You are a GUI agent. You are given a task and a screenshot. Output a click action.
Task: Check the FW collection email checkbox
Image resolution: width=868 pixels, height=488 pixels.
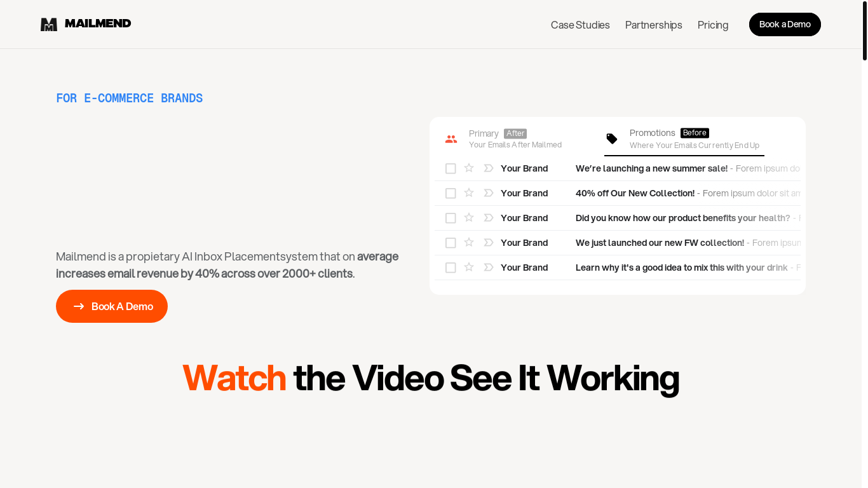(x=451, y=243)
